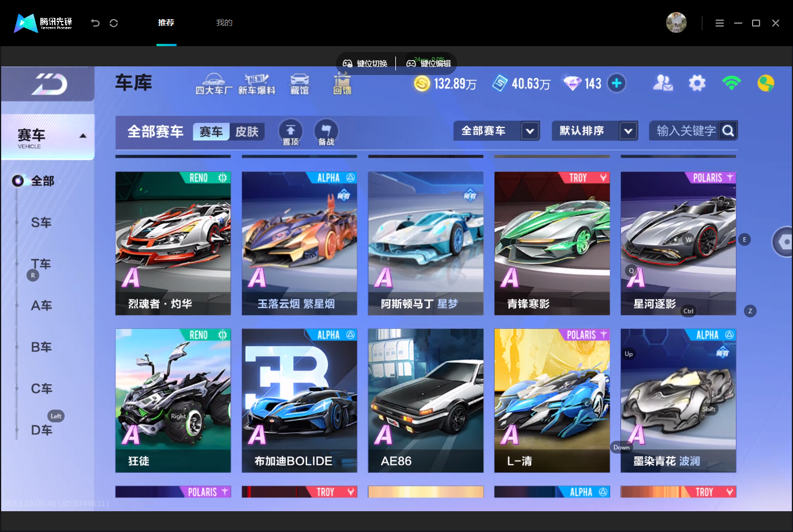Open 键位编辑 key-mapping editor

click(x=429, y=63)
